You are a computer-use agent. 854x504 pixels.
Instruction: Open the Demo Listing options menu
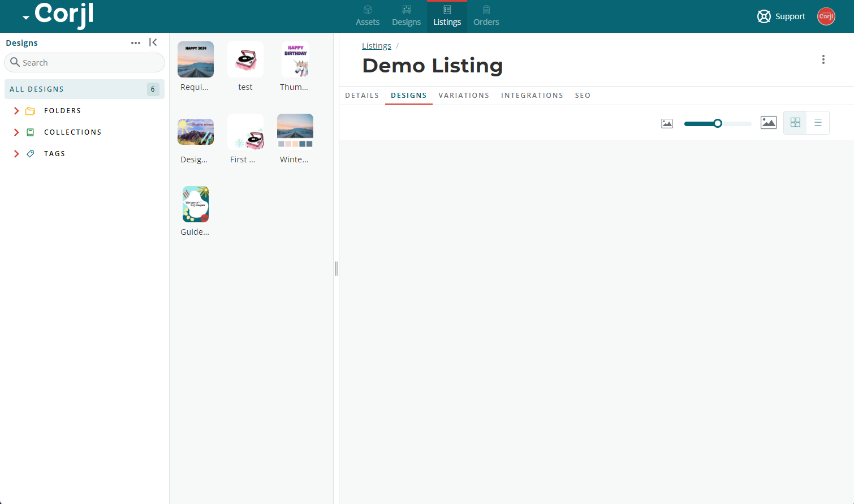823,59
